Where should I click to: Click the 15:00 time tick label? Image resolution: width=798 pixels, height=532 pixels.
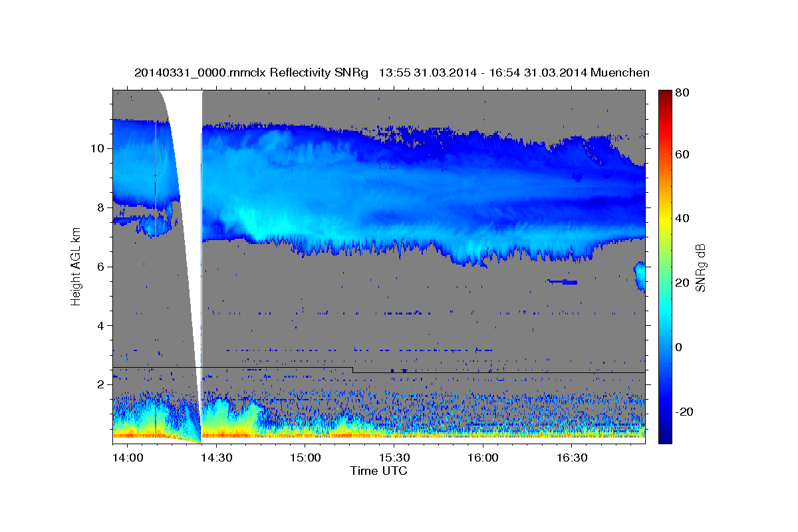pos(305,458)
